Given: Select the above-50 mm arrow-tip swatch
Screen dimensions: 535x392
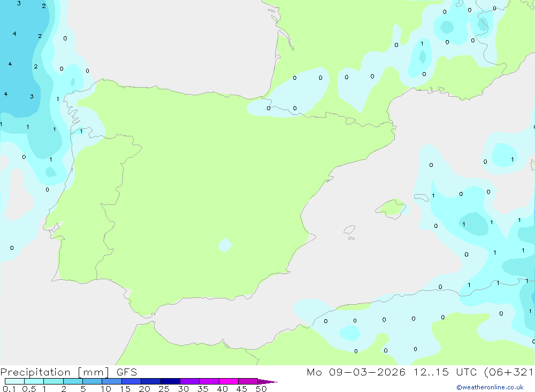Looking at the screenshot, I should pyautogui.click(x=267, y=381).
